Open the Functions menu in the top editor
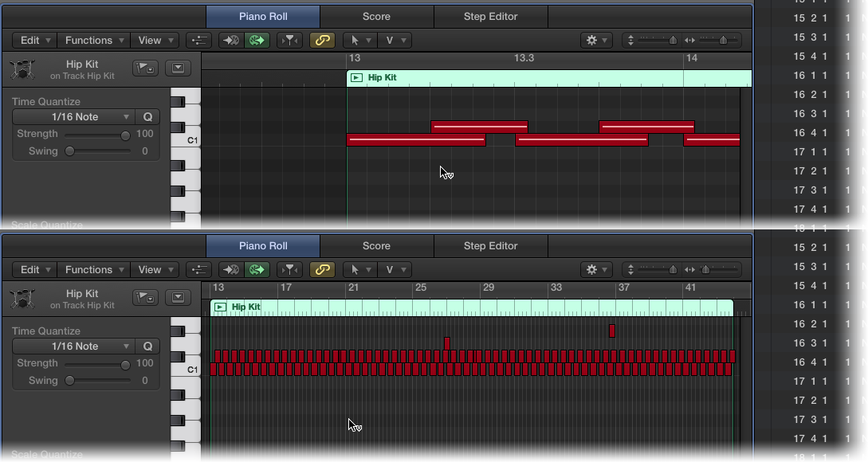Viewport: 868px width, 462px height. 95,41
